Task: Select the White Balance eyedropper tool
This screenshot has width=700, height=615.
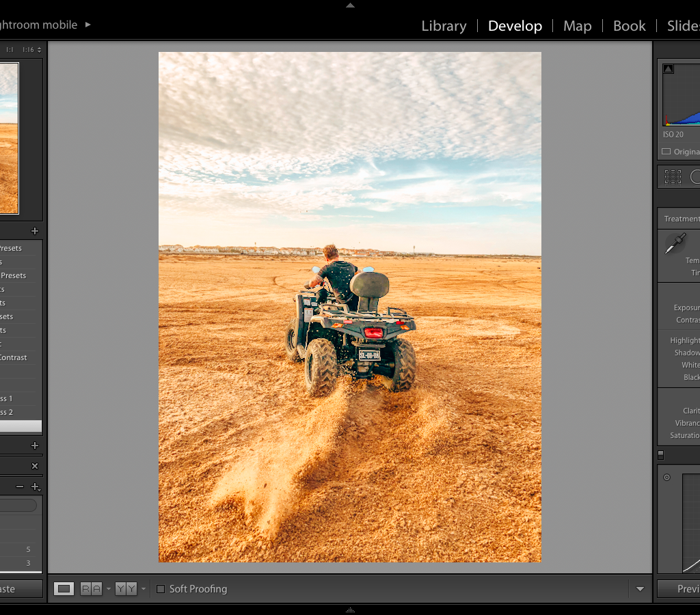Action: click(x=675, y=243)
